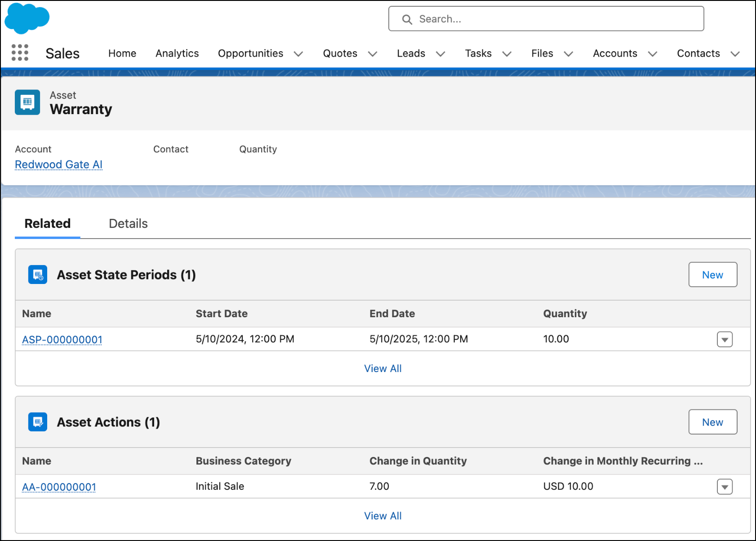Screen dimensions: 756x541
Task: Open the Quotes nav tab
Action: 340,53
